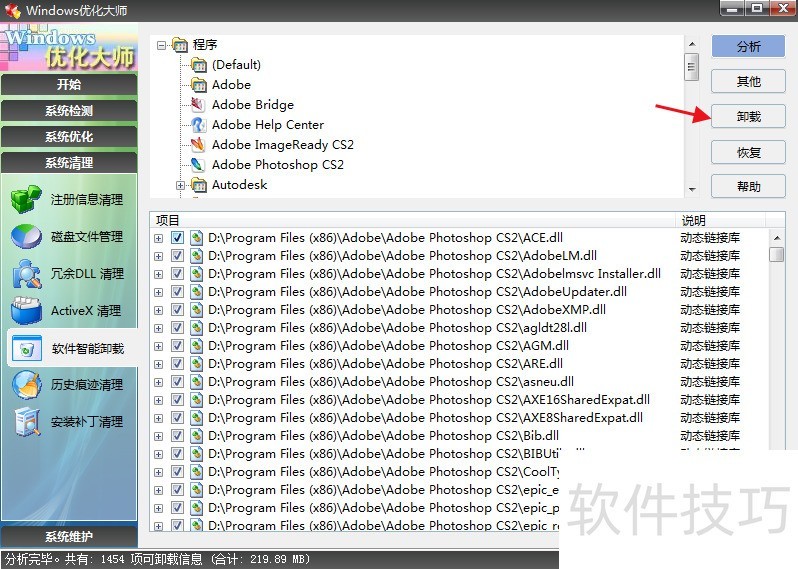Select 软件智能卸载 recycle bin icon

[26, 348]
